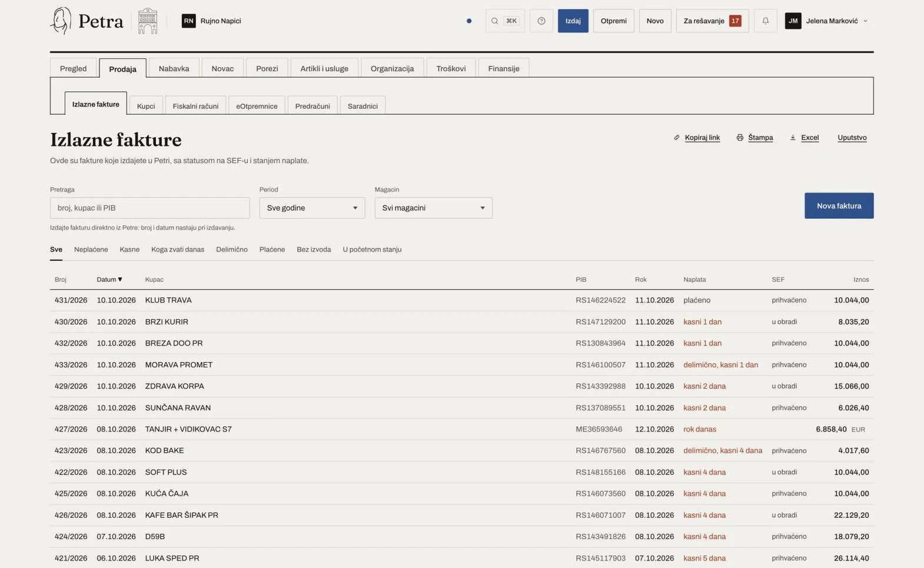Select the Koga zvati danas filter
924x568 pixels.
click(x=178, y=250)
